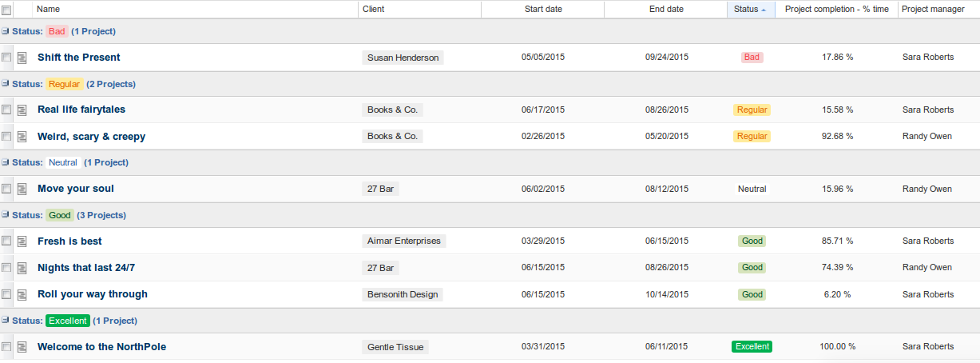Sort by the Status column header

pos(747,10)
